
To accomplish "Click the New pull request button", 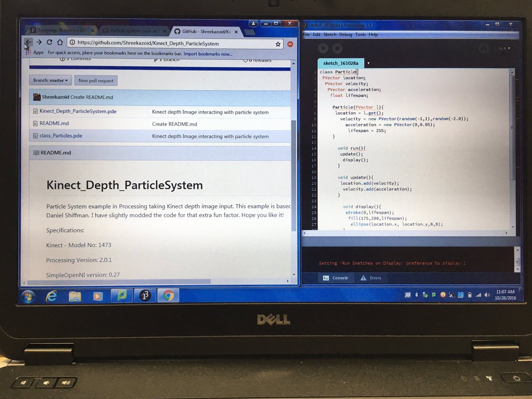I will (96, 80).
